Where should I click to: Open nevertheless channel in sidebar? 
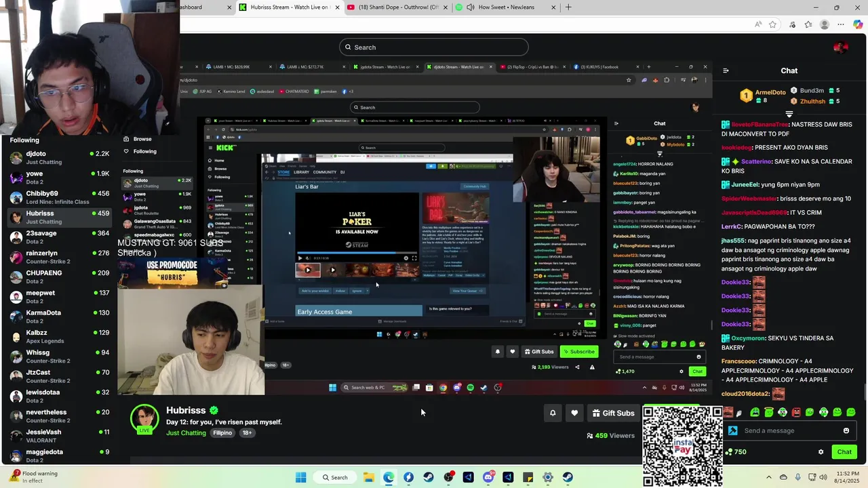click(x=58, y=416)
